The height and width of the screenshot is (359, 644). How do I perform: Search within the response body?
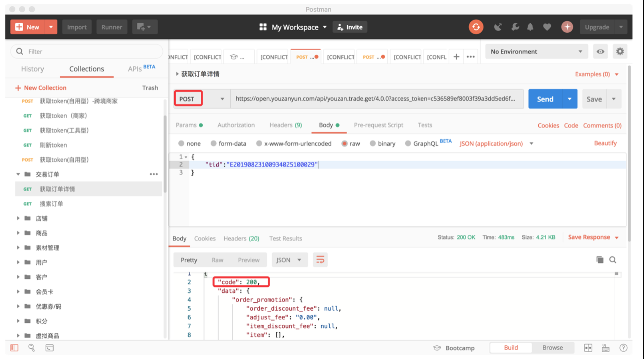point(613,260)
